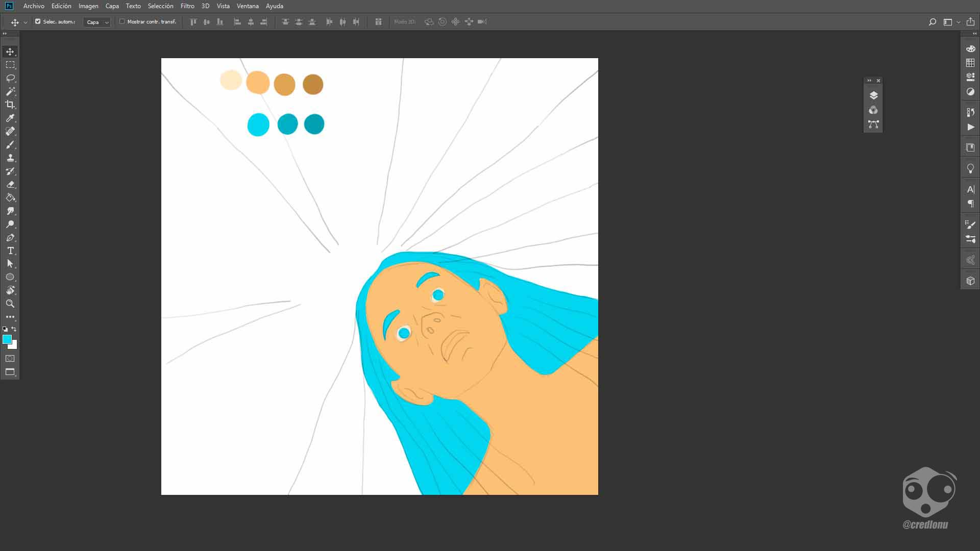The image size is (980, 551).
Task: Open the Swatches grid panel
Action: pyautogui.click(x=970, y=63)
